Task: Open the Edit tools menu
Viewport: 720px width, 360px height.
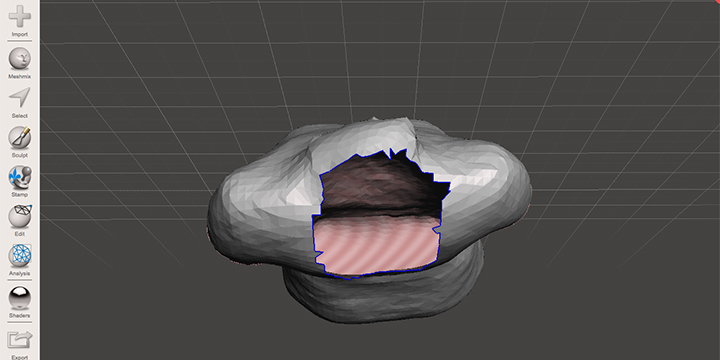Action: click(x=20, y=220)
